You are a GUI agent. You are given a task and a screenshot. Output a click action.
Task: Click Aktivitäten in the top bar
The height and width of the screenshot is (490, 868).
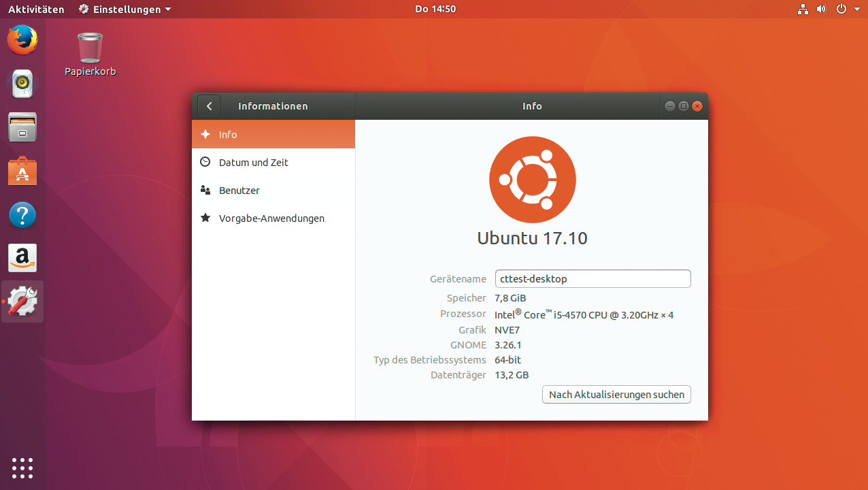click(x=36, y=9)
